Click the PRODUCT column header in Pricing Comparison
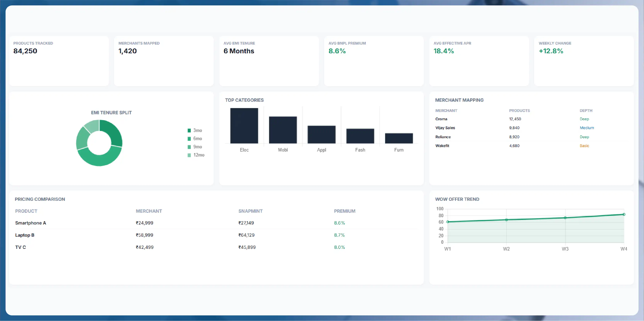This screenshot has width=644, height=321. point(26,211)
